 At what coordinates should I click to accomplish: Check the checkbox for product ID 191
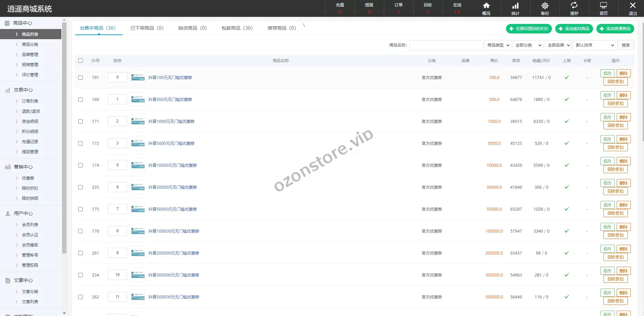pos(80,78)
